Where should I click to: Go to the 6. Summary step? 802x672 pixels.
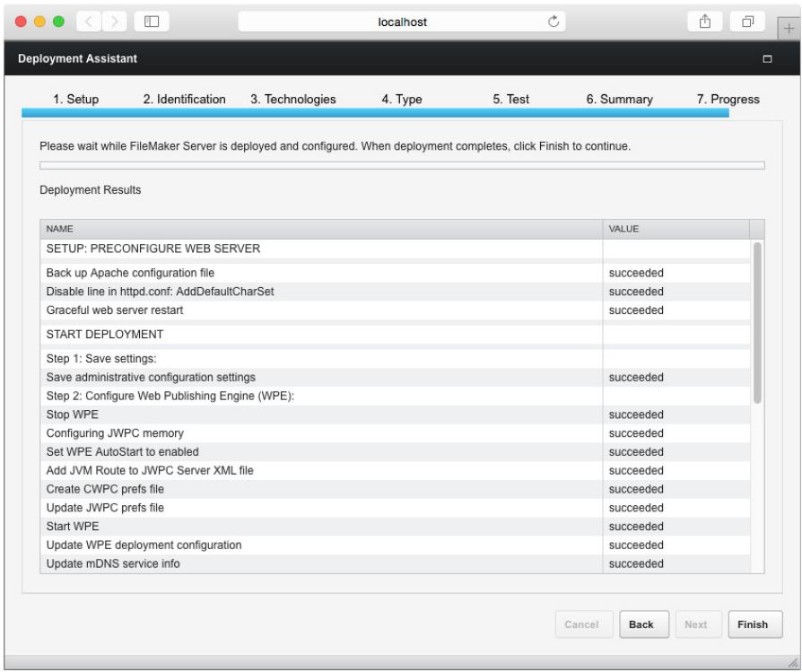click(x=619, y=100)
